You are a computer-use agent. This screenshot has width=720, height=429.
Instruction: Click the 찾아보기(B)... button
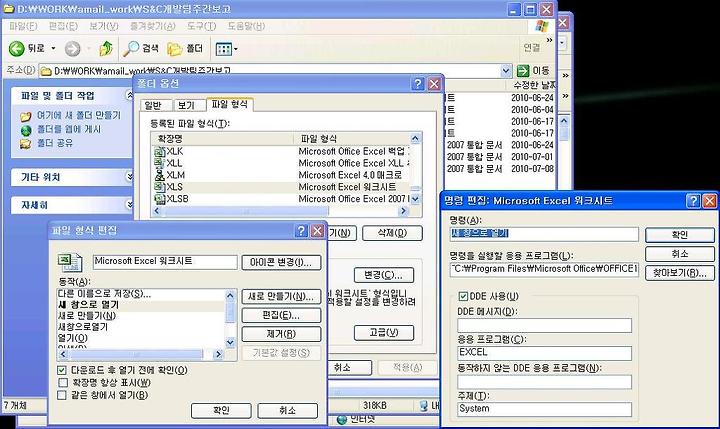[x=680, y=273]
